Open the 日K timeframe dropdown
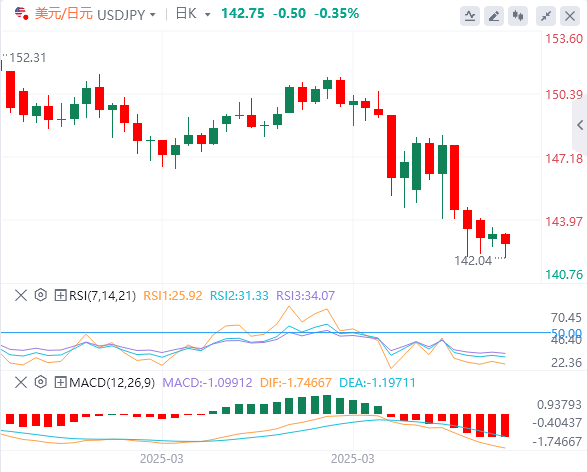 [x=207, y=15]
